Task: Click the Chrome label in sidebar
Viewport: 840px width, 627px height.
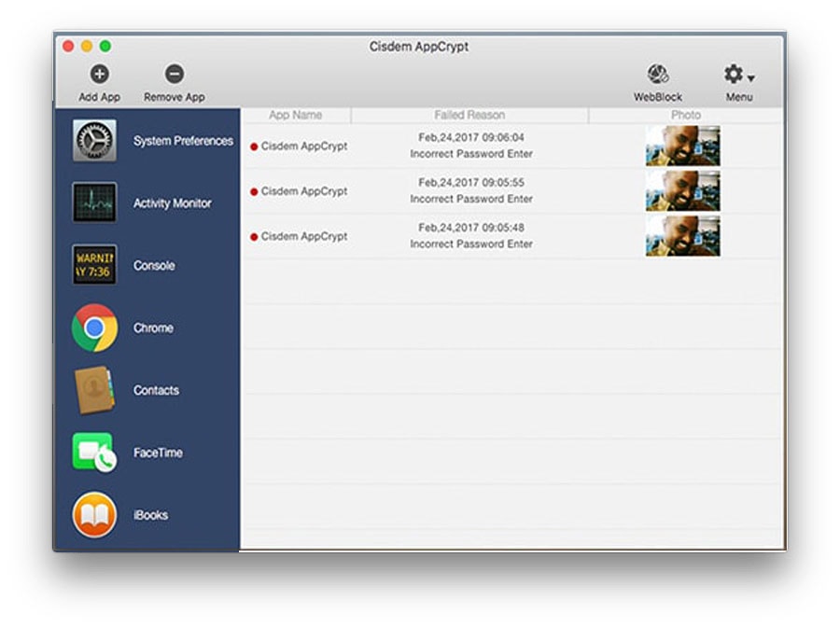Action: (x=153, y=327)
